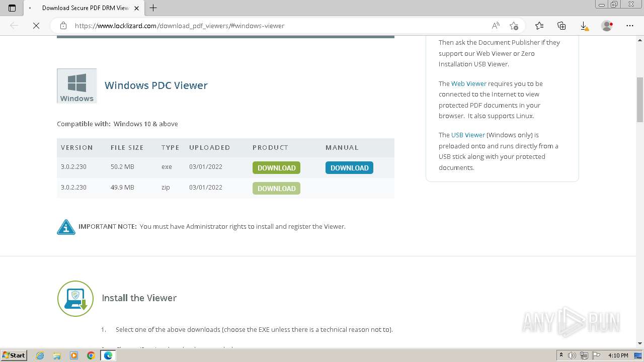Image resolution: width=644 pixels, height=362 pixels.
Task: Launch Internet Explorer from taskbar
Action: click(x=40, y=355)
